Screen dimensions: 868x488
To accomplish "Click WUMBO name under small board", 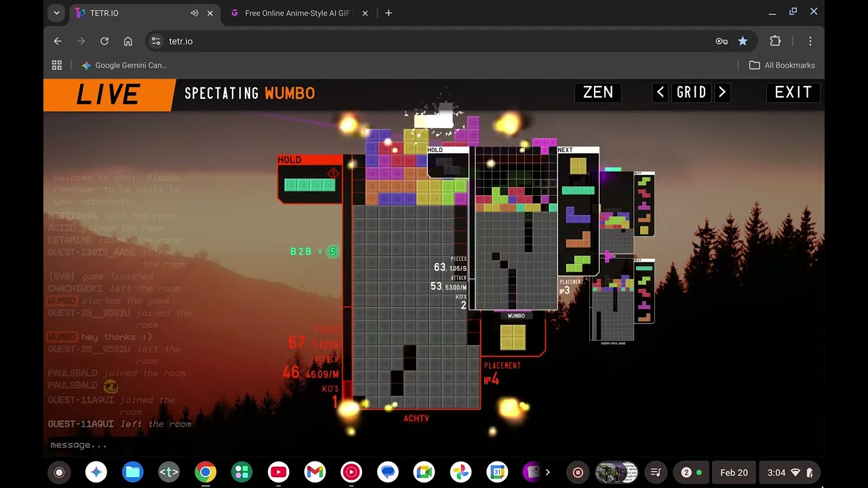I will [x=516, y=316].
